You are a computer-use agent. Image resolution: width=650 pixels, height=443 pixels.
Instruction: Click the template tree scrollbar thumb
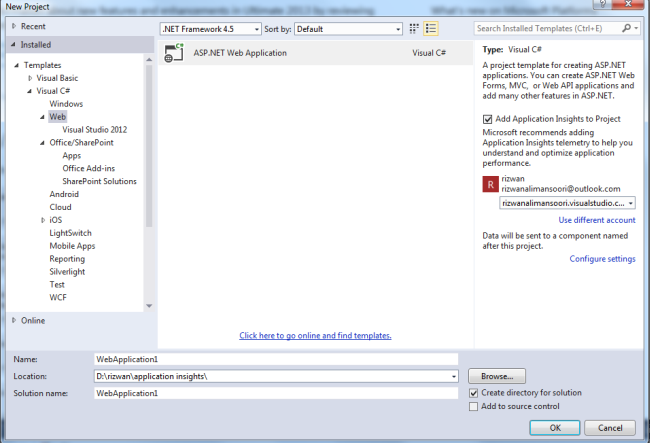(x=149, y=146)
